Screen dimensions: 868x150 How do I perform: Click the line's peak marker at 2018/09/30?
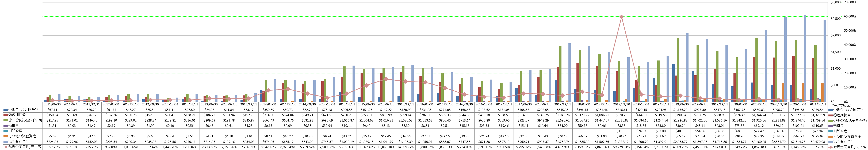click(622, 17)
